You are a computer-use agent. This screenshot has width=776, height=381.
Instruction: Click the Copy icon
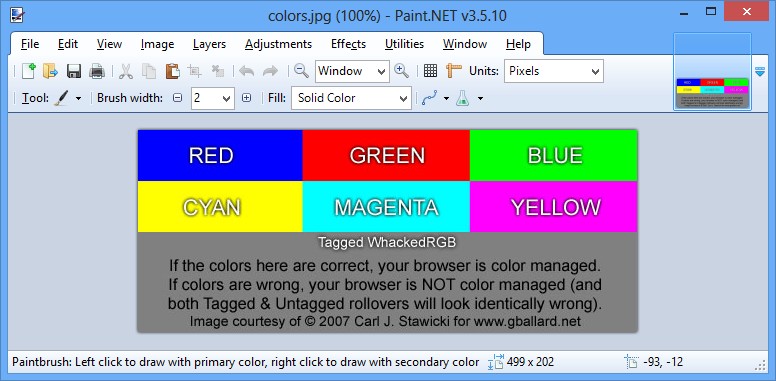tap(148, 71)
